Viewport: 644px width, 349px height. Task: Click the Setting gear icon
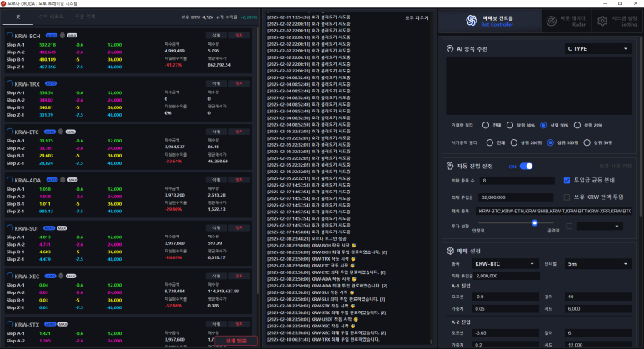(602, 21)
